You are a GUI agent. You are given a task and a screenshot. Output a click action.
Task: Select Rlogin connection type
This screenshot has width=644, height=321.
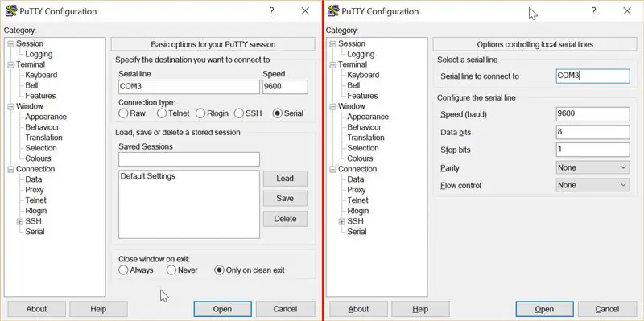(x=200, y=113)
